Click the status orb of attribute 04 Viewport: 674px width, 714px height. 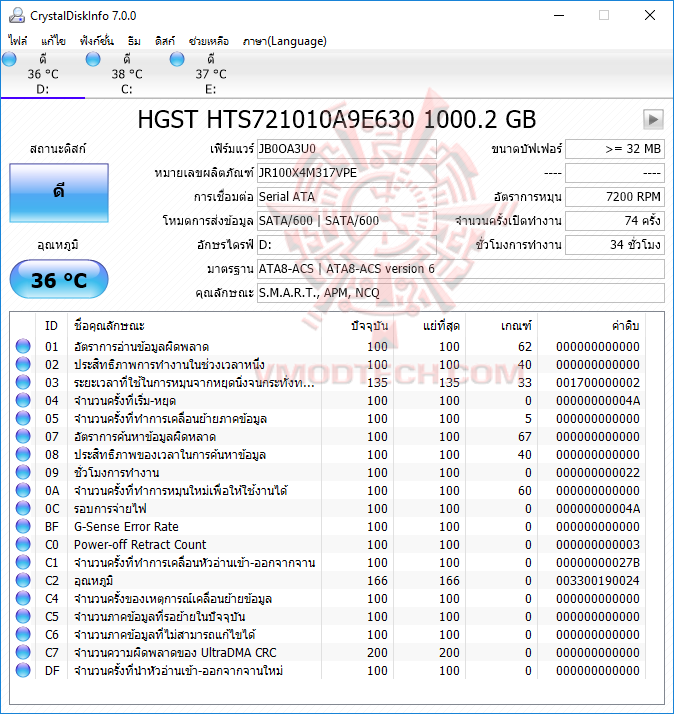pos(23,400)
